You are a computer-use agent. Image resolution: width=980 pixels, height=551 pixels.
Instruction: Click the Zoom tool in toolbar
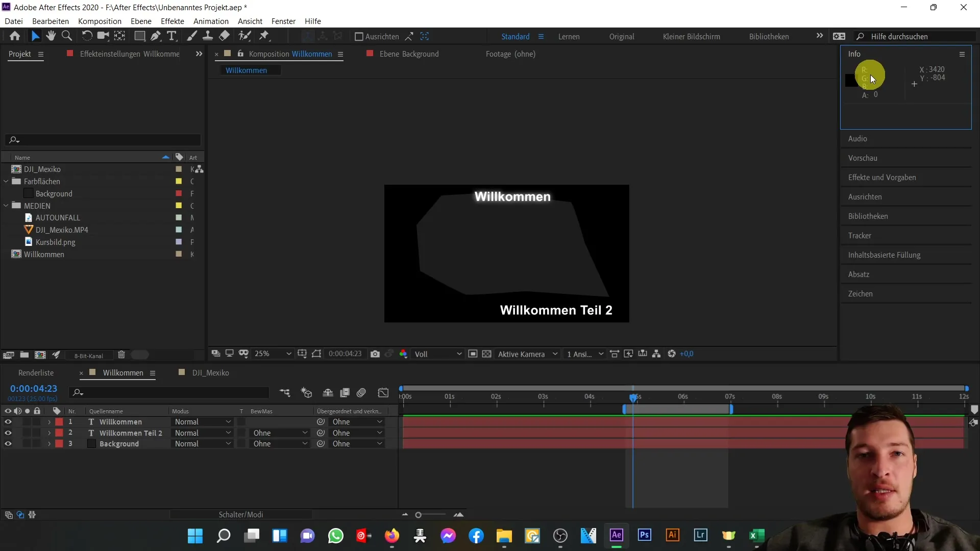[67, 36]
